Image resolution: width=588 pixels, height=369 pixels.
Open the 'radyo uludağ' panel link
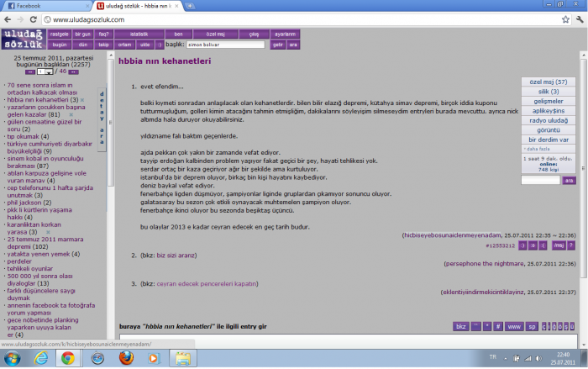click(548, 120)
